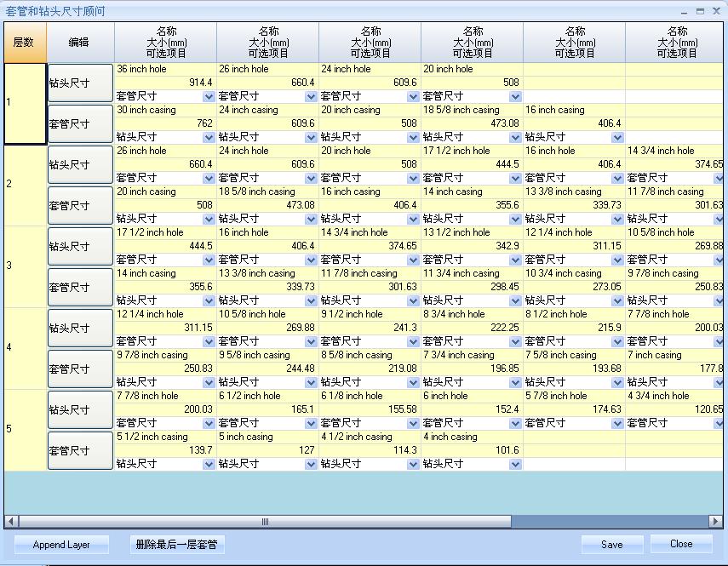Viewport: 728px width, 566px height.
Task: Edit layer 5 钻头尺寸 button
Action: point(80,409)
